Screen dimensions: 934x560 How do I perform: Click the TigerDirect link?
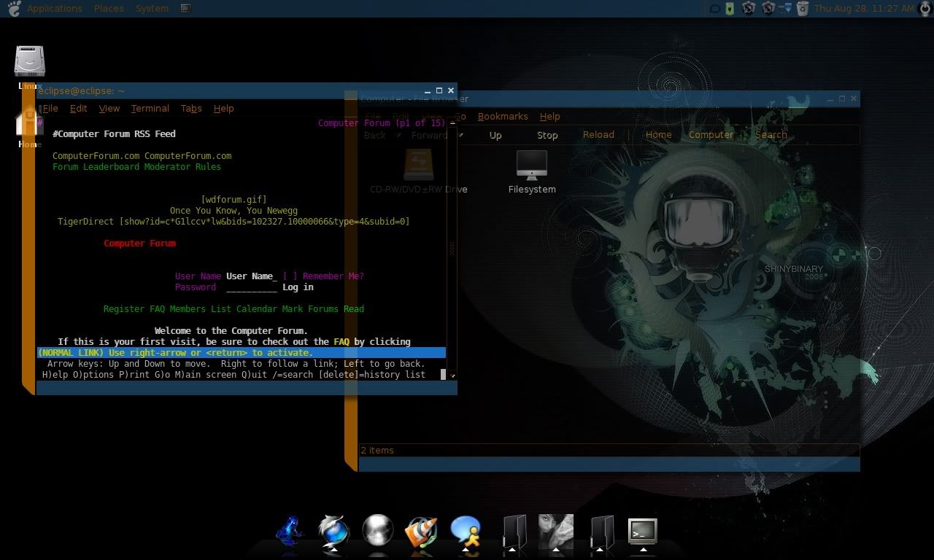(85, 222)
